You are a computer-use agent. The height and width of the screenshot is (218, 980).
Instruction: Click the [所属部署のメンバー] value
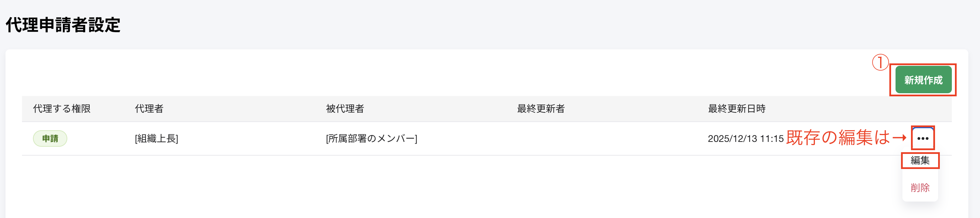pos(371,138)
